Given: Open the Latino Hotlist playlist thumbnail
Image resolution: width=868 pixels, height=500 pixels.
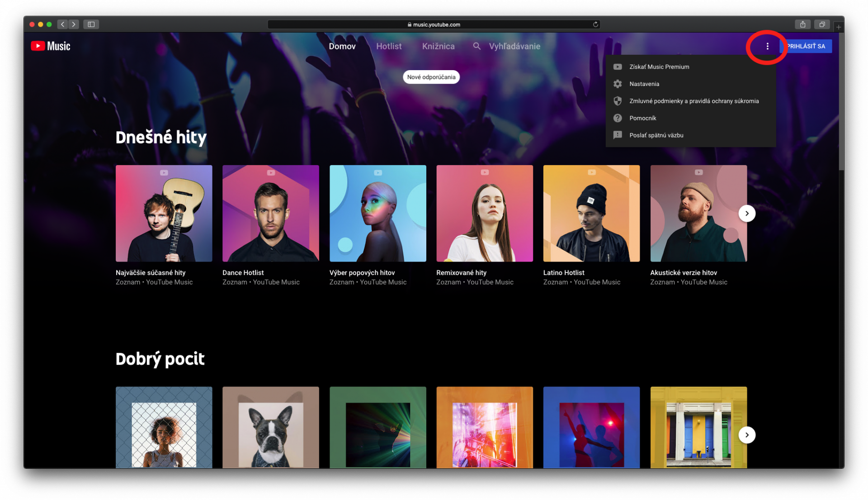Looking at the screenshot, I should point(592,214).
